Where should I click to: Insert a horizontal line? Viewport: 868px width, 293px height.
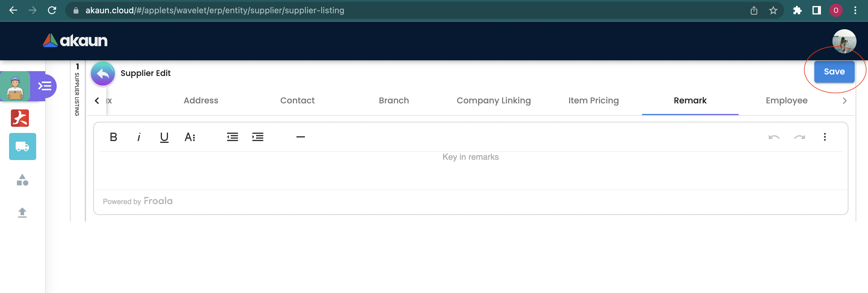301,137
